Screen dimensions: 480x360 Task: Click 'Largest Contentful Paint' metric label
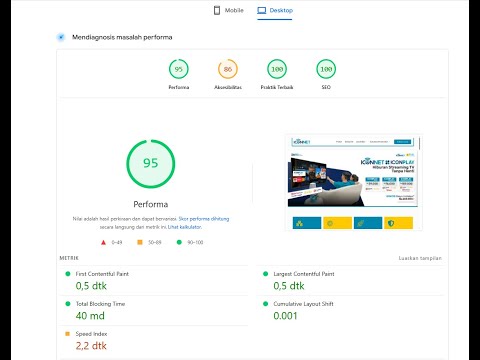pos(304,274)
